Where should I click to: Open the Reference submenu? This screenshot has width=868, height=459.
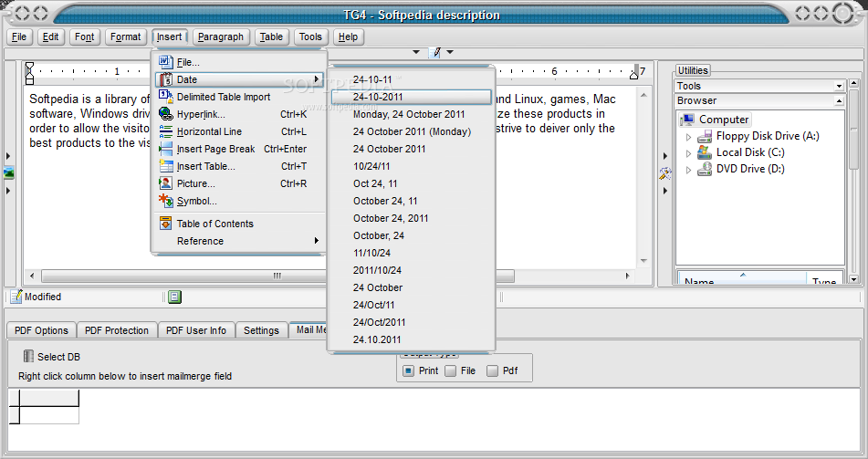point(239,241)
